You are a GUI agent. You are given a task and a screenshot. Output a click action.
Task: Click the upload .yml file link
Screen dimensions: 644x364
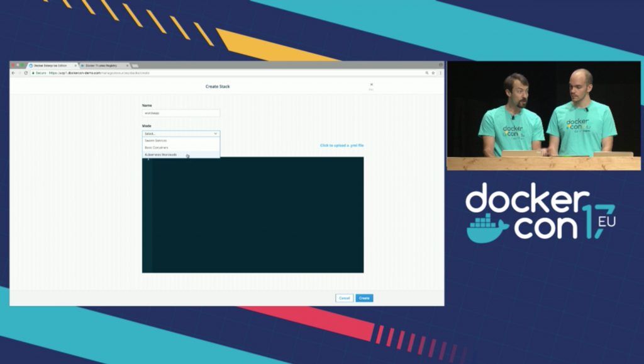[x=341, y=145]
